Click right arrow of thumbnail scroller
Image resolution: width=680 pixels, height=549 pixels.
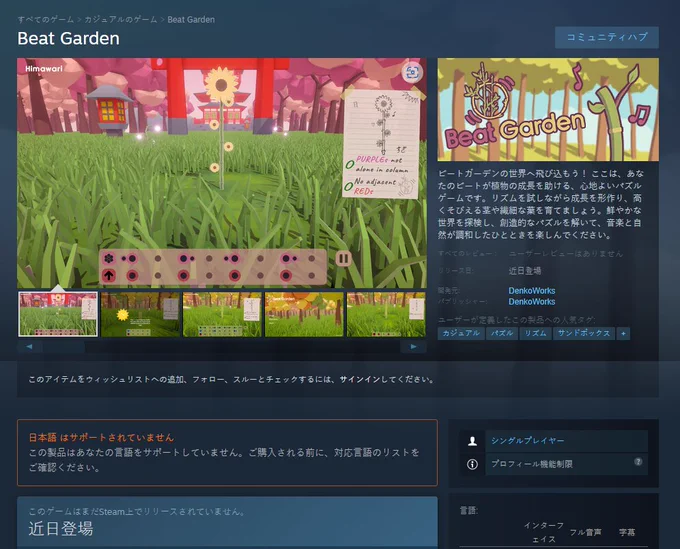click(413, 346)
